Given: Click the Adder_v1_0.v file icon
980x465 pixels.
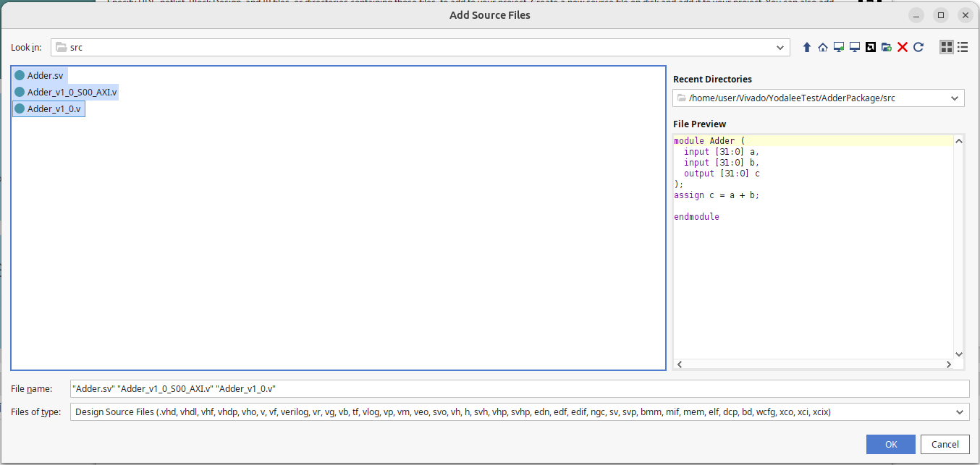Looking at the screenshot, I should (20, 109).
